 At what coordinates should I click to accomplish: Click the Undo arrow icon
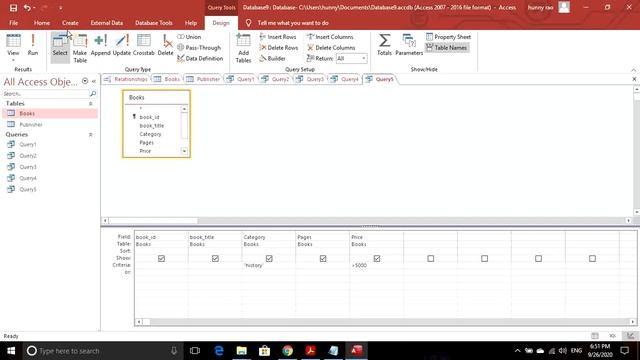(27, 8)
